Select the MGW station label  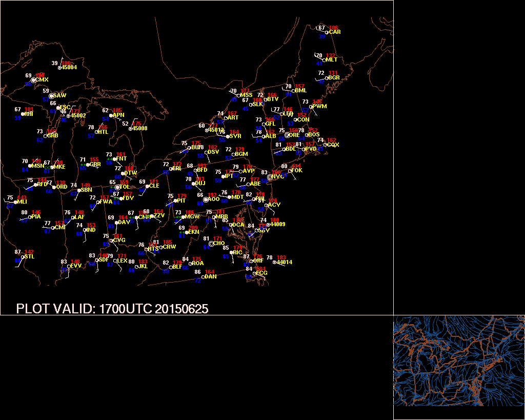[192, 217]
